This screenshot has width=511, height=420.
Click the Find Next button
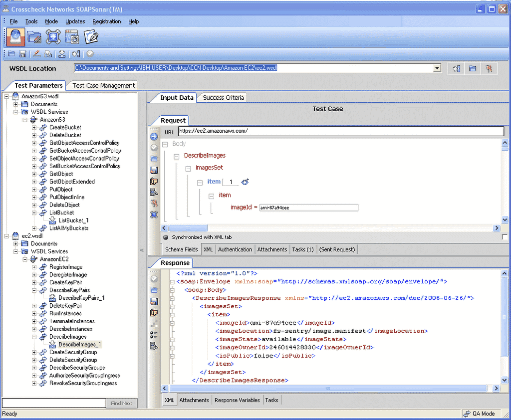coord(121,403)
